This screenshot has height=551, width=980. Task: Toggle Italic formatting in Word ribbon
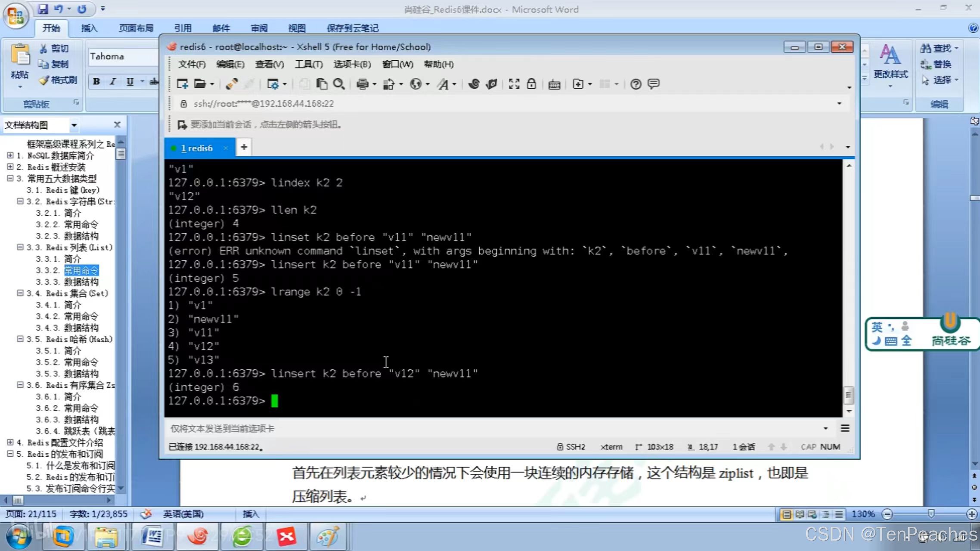click(113, 81)
